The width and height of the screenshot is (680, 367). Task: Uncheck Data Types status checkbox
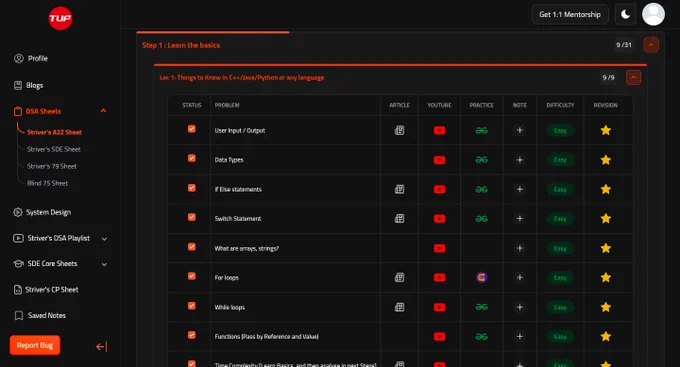pyautogui.click(x=192, y=158)
